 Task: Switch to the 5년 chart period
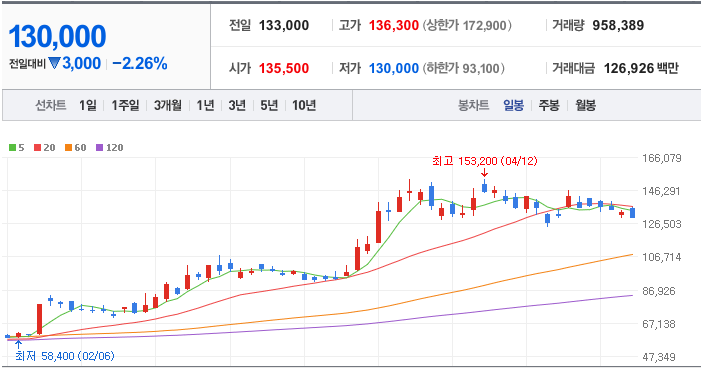269,105
